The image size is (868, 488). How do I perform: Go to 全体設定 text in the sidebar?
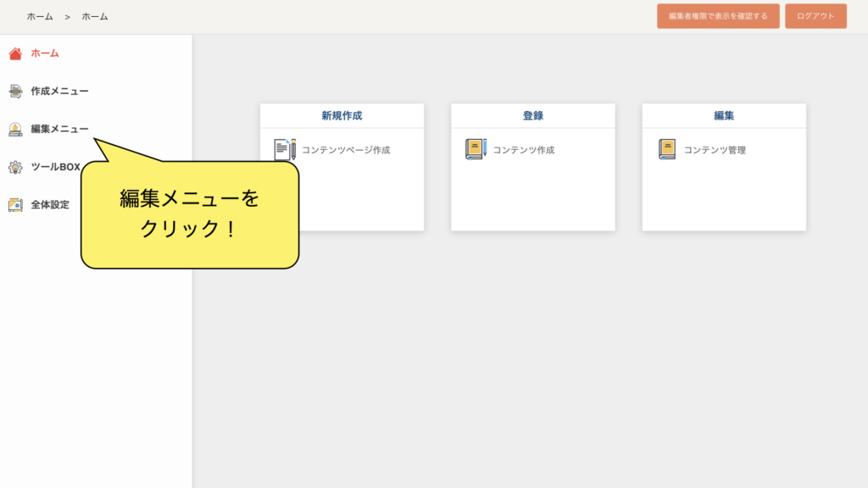pos(50,204)
